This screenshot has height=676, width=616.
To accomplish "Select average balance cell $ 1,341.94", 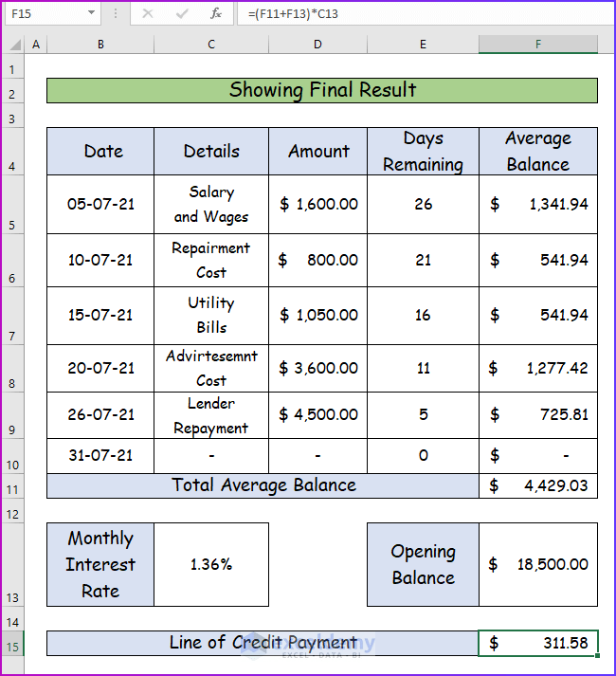I will [x=538, y=205].
